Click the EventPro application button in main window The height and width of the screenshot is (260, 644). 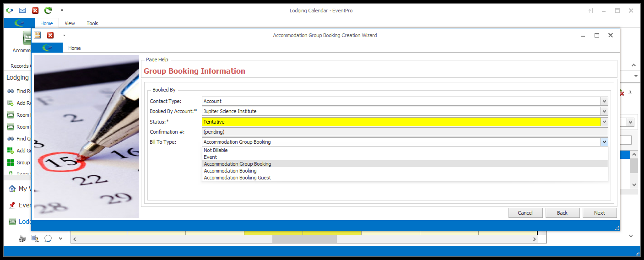point(19,23)
